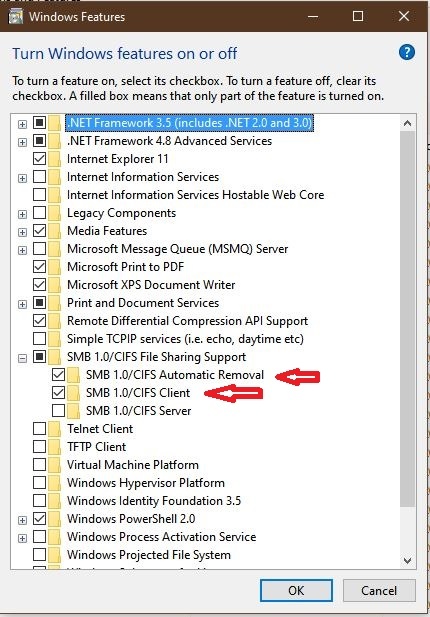The width and height of the screenshot is (430, 617).
Task: Expand Print and Document Services node
Action: pyautogui.click(x=22, y=305)
